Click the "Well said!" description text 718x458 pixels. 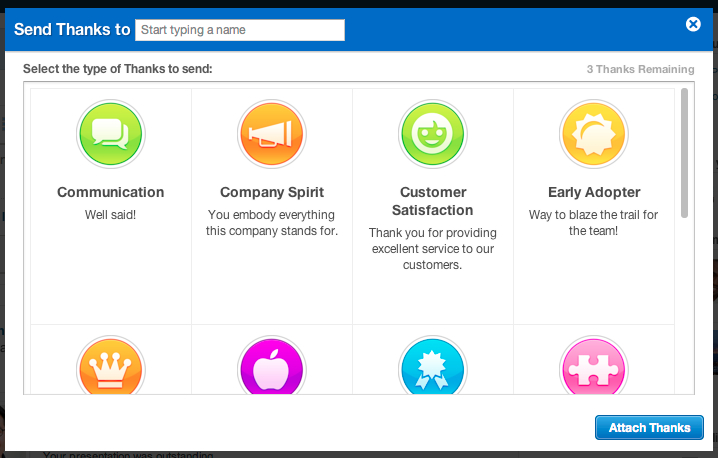pos(110,214)
